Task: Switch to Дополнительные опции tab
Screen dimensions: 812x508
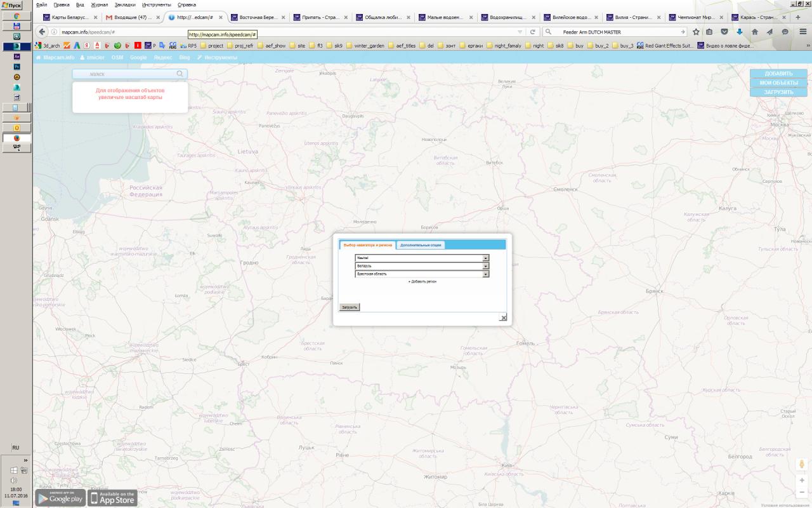Action: [x=421, y=245]
